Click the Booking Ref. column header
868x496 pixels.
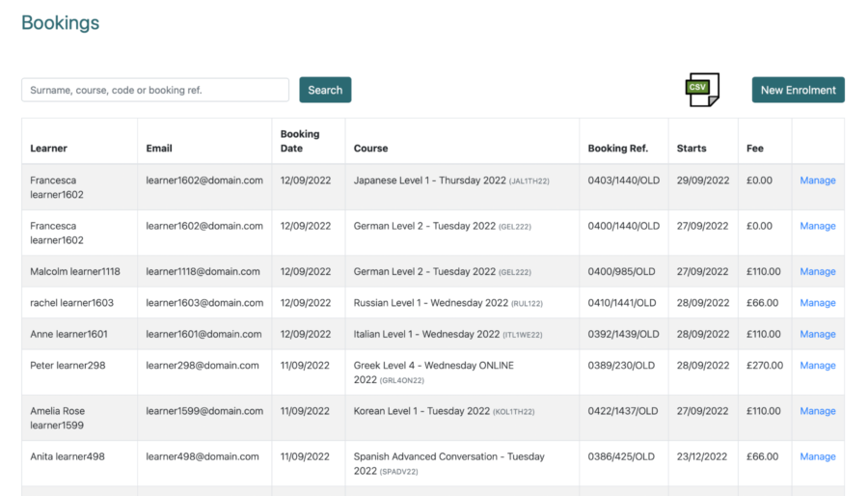point(618,149)
